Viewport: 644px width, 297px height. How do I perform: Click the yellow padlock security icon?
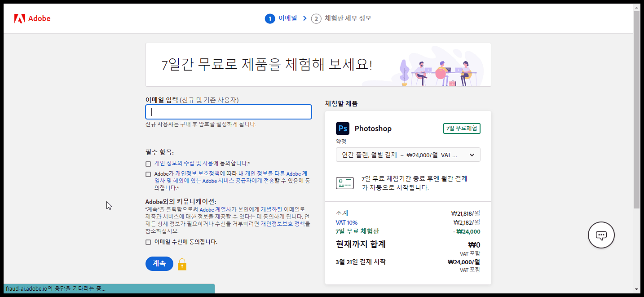click(x=182, y=264)
